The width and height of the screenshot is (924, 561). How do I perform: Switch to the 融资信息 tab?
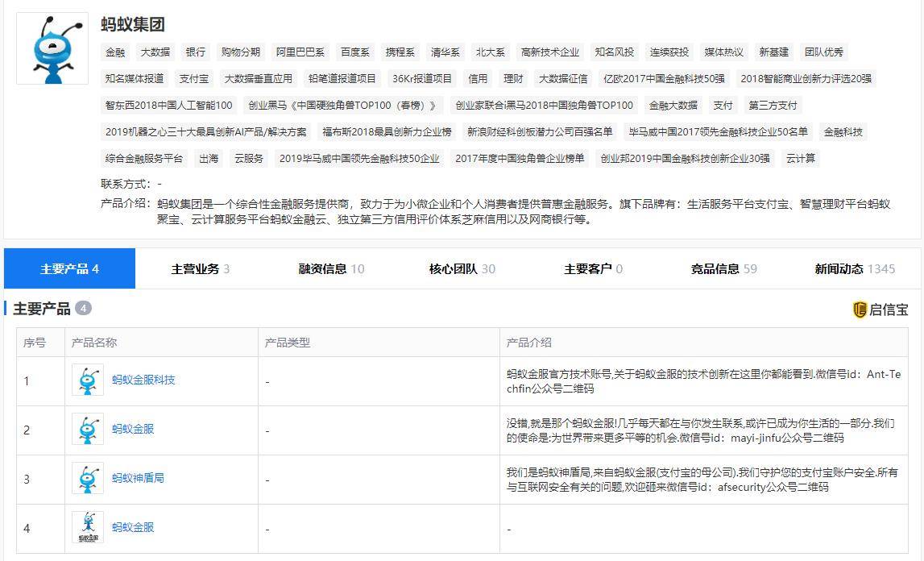[322, 269]
